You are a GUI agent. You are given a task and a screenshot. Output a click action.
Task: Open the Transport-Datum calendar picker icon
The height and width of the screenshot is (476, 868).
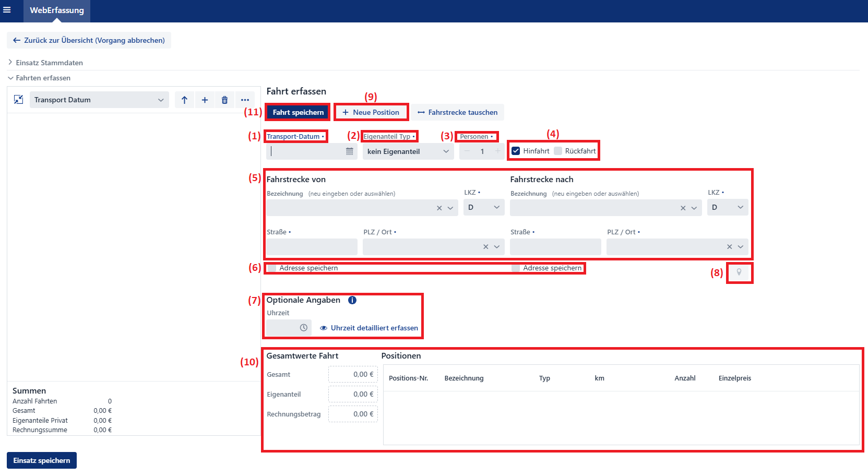tap(349, 151)
